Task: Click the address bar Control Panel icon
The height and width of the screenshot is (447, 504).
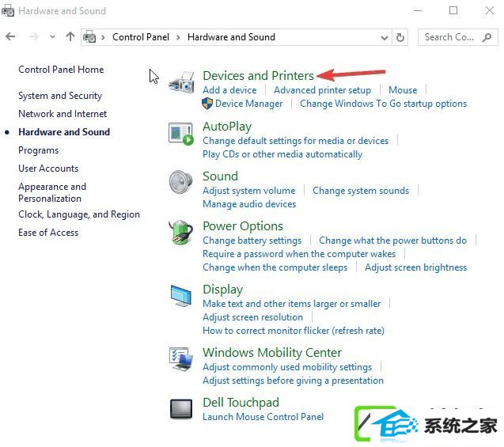Action: [89, 37]
